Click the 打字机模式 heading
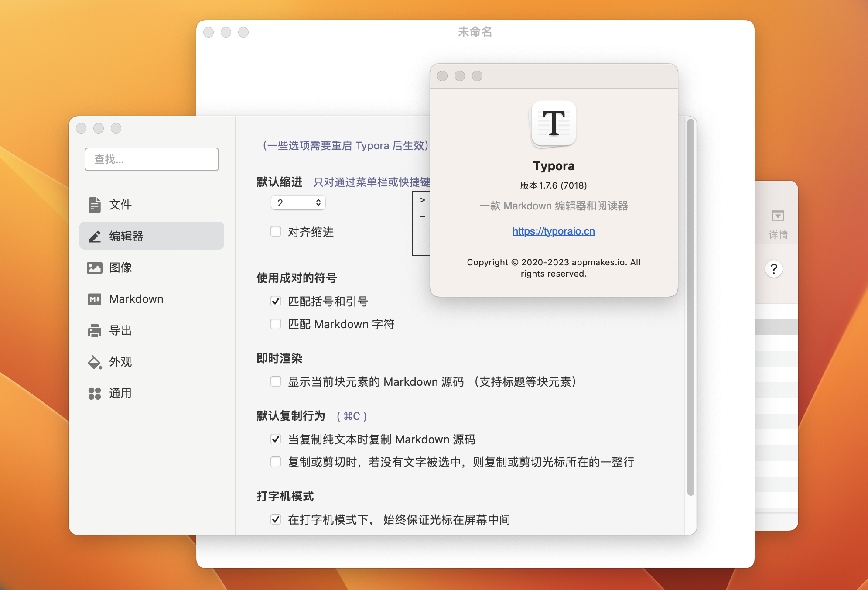The width and height of the screenshot is (868, 590). (285, 496)
